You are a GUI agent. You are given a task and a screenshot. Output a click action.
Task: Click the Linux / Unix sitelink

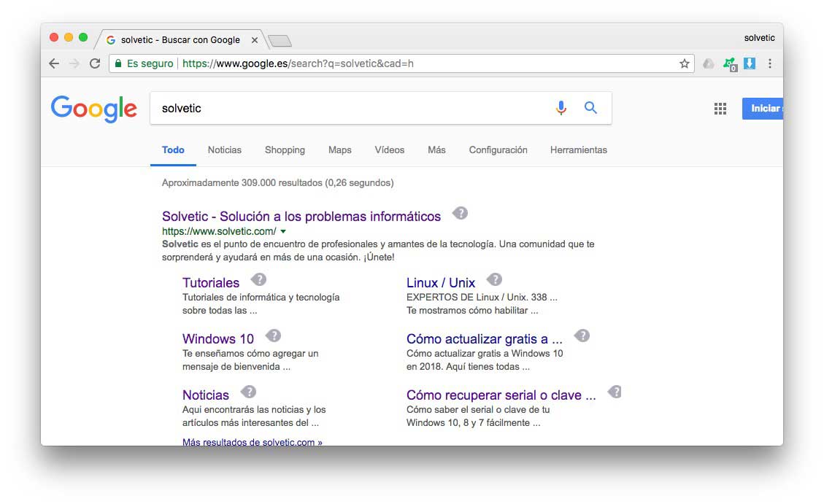[x=440, y=282]
